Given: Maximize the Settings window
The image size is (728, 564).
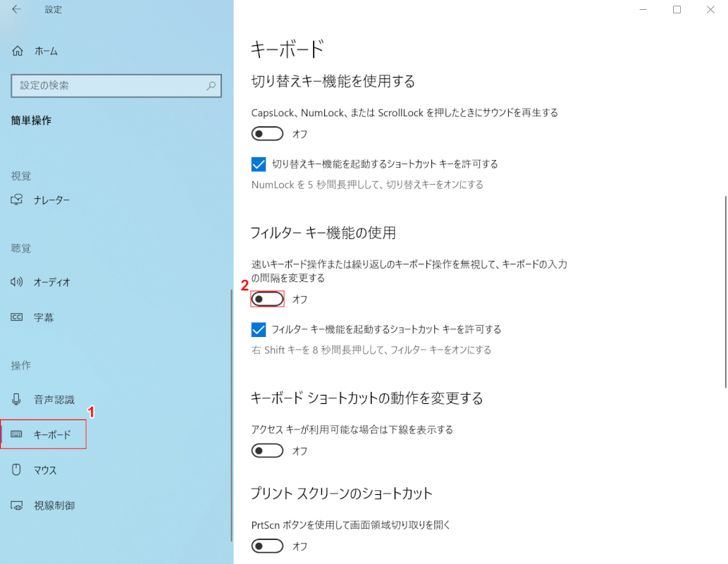Looking at the screenshot, I should [x=677, y=9].
